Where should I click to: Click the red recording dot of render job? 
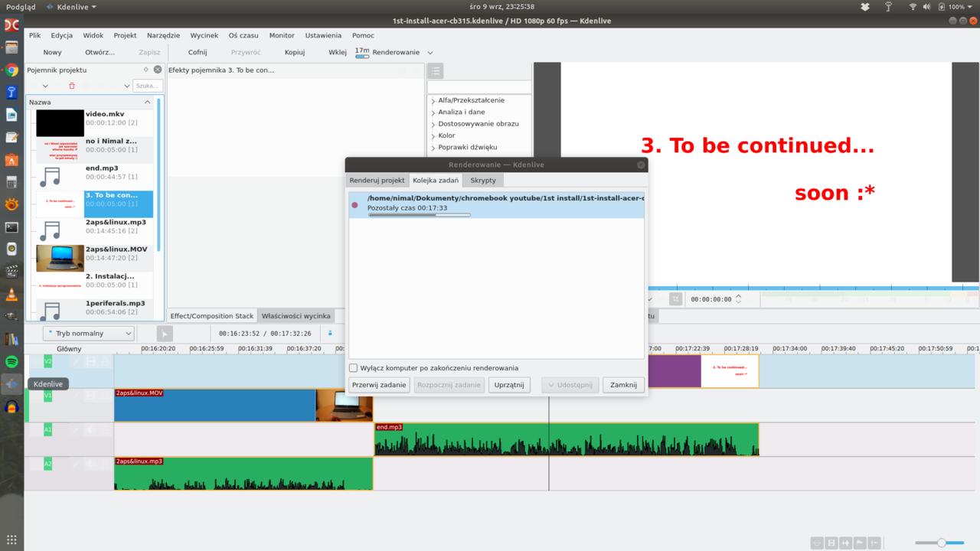pyautogui.click(x=354, y=205)
